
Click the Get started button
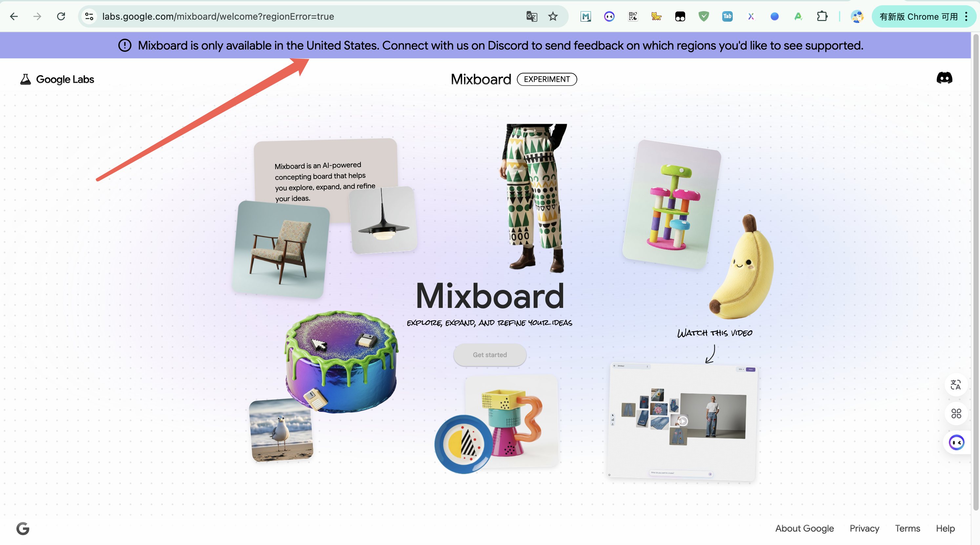pyautogui.click(x=490, y=354)
